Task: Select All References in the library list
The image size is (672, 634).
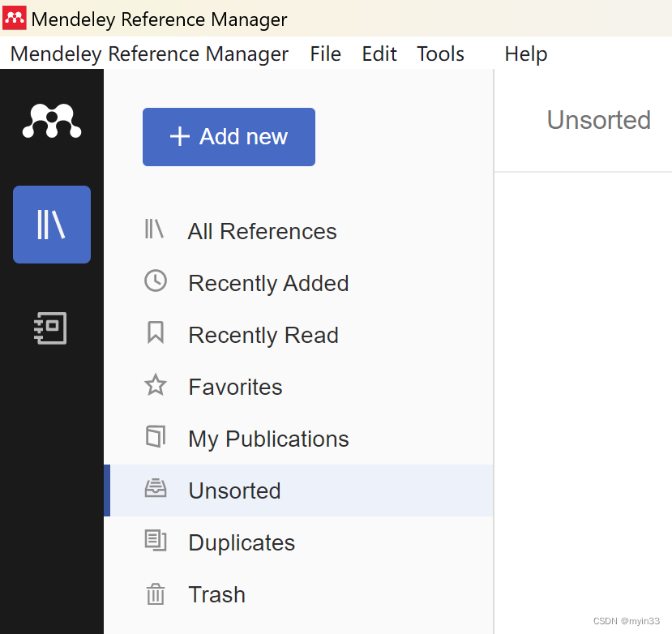Action: [298, 231]
